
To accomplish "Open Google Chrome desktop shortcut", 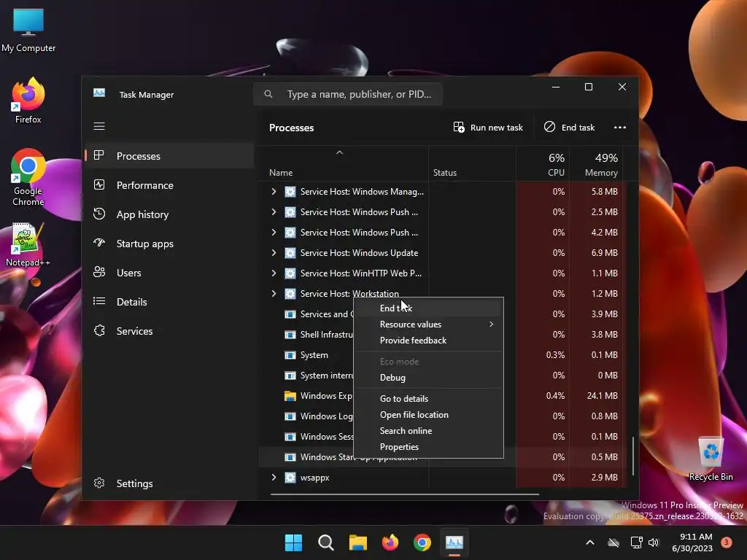I will pos(28,177).
